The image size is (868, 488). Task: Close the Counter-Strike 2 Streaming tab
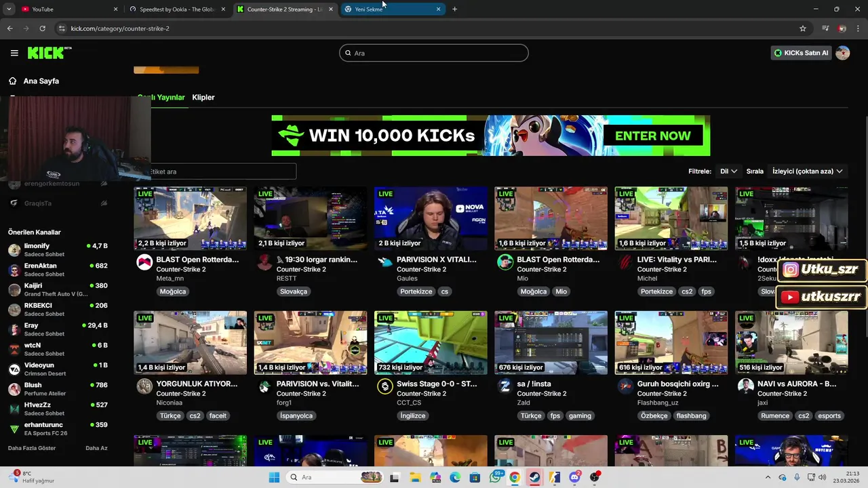331,9
